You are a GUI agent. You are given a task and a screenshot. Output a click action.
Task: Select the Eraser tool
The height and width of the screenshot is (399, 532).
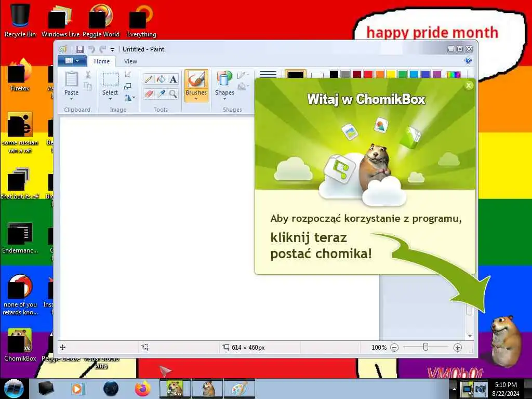(148, 94)
